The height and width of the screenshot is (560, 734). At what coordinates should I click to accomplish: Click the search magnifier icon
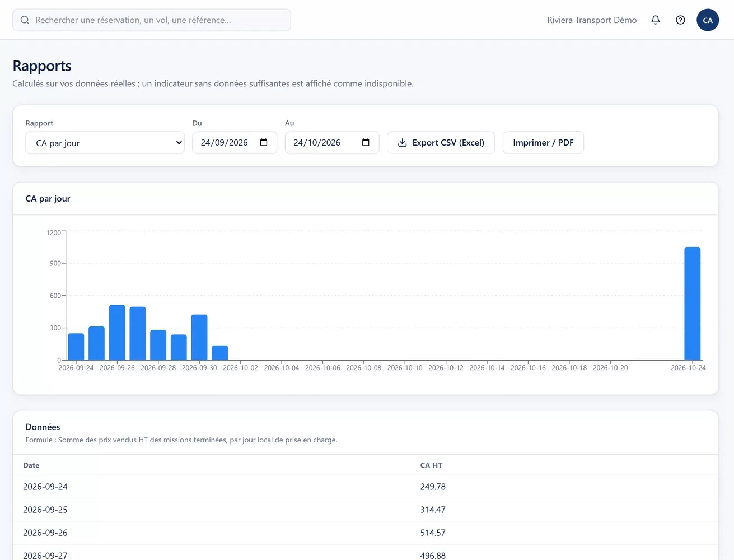click(25, 20)
